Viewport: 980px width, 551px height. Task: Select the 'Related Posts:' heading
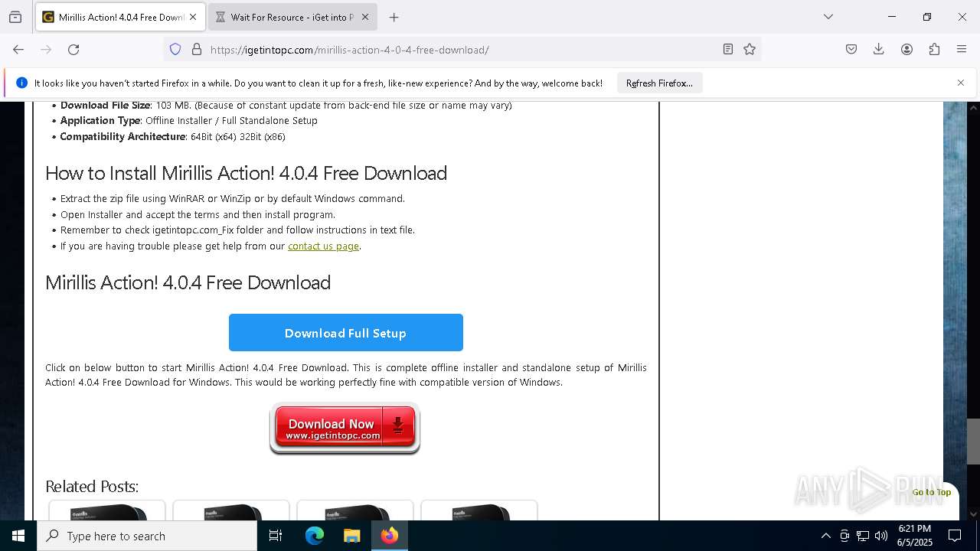pyautogui.click(x=92, y=486)
